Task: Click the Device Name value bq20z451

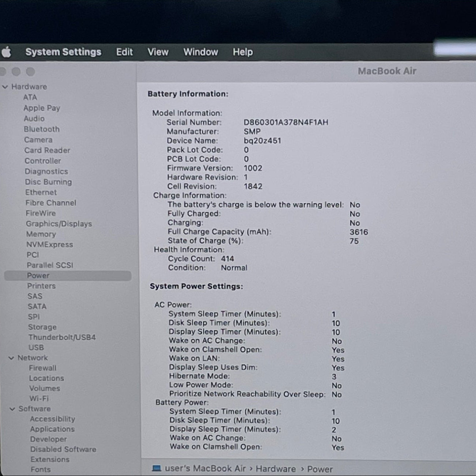Action: (x=262, y=141)
